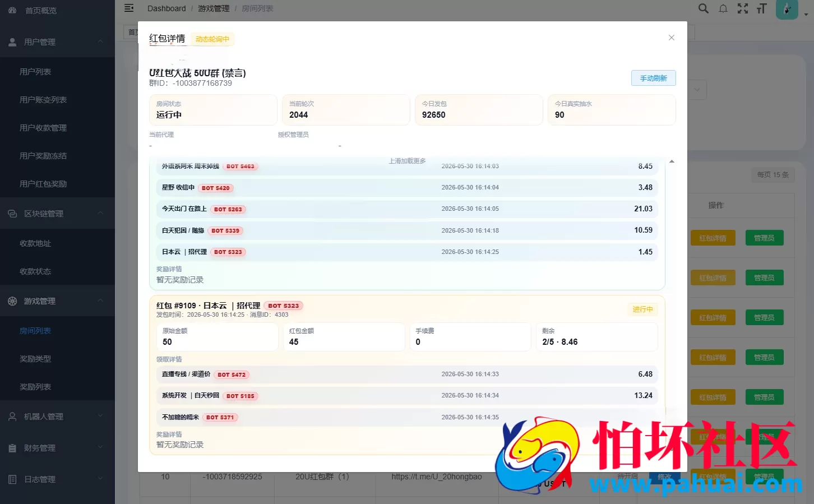Open 收款状态 page

[57, 271]
